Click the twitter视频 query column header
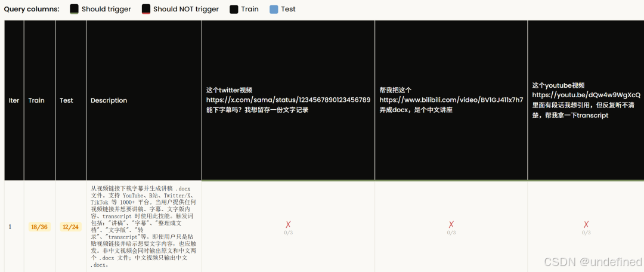 click(288, 100)
